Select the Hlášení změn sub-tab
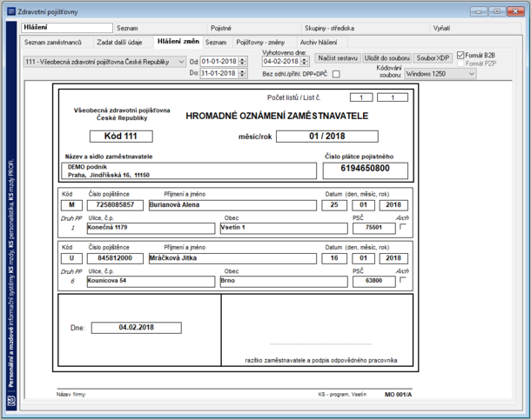 point(178,41)
